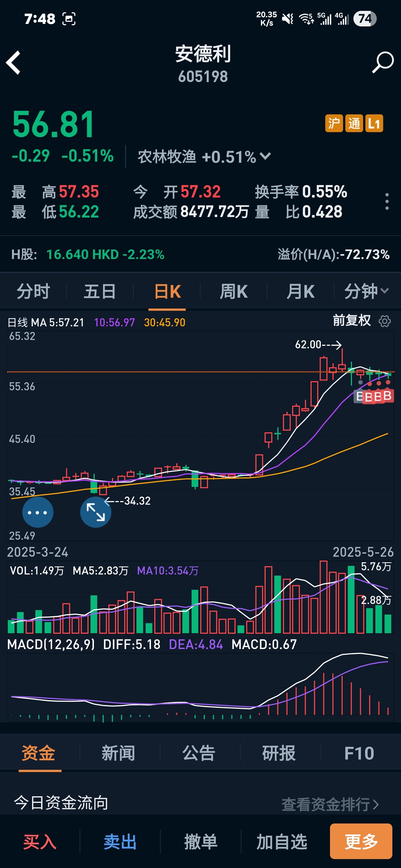This screenshot has height=868, width=401.
Task: Open the F10 tab
Action: pos(359,753)
